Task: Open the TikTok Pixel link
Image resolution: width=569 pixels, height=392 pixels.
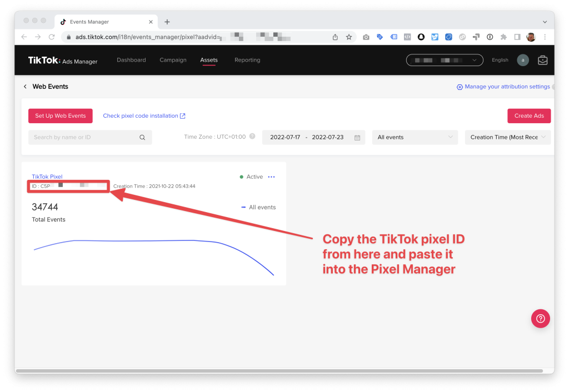Action: pos(47,177)
